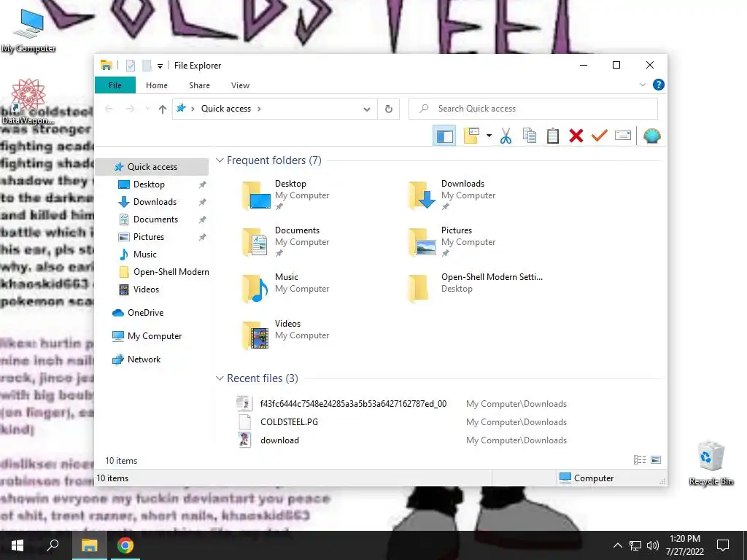Open the volume speaker tray icon
747x560 pixels.
coord(653,545)
